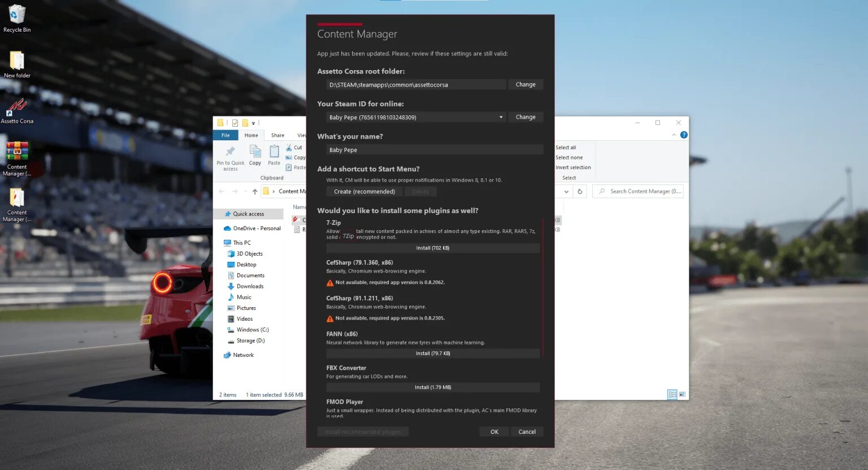Open the Content Manager folder desktop icon
The image size is (868, 470).
[17, 205]
